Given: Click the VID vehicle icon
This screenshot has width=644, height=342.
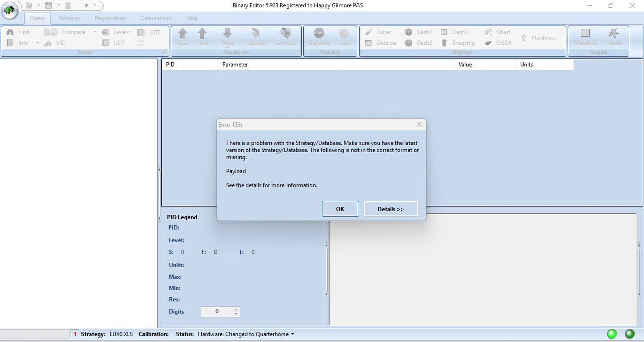Looking at the screenshot, I should (x=48, y=43).
